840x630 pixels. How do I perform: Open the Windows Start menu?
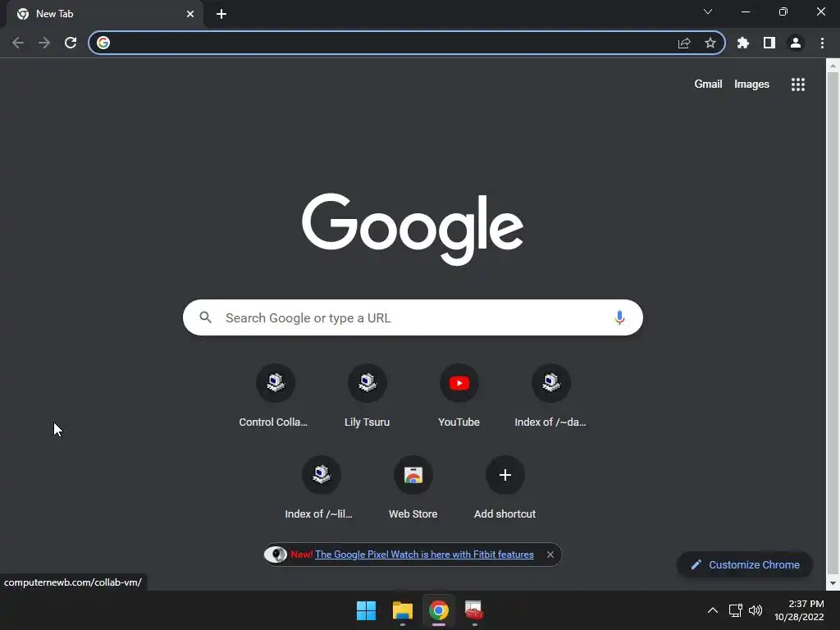367,610
